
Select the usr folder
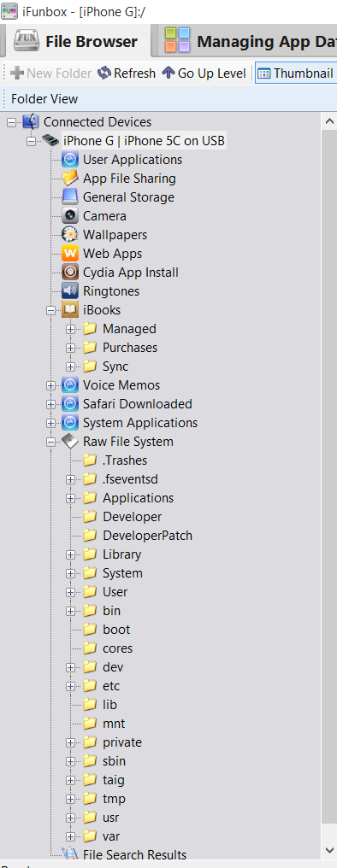coord(110,818)
